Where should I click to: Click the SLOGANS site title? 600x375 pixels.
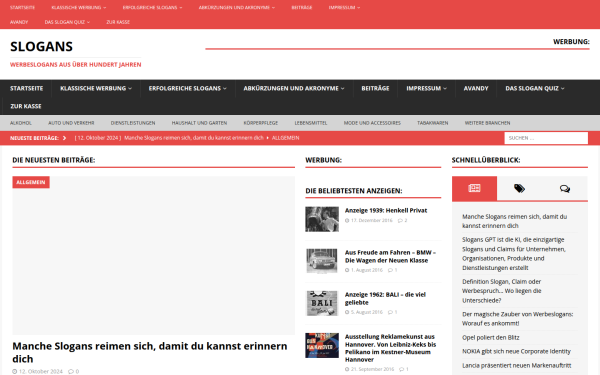point(41,47)
